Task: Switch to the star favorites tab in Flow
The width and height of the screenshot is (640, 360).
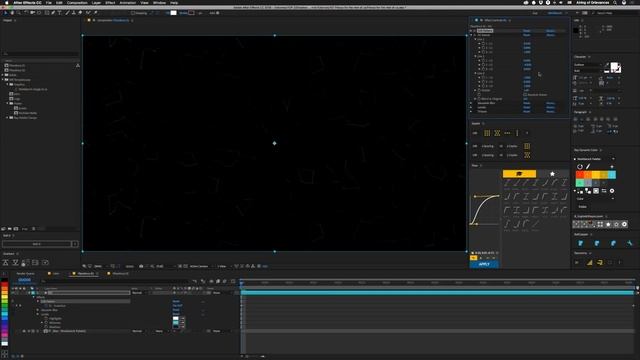Action: tap(552, 174)
